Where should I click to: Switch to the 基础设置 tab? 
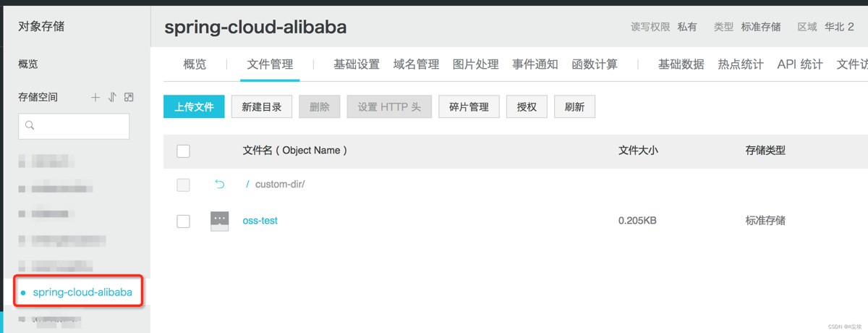point(356,64)
